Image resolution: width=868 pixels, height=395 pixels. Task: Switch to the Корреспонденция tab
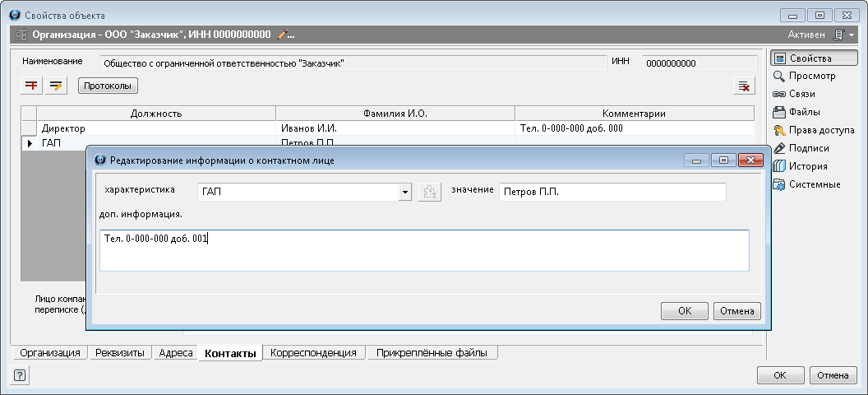(x=313, y=353)
